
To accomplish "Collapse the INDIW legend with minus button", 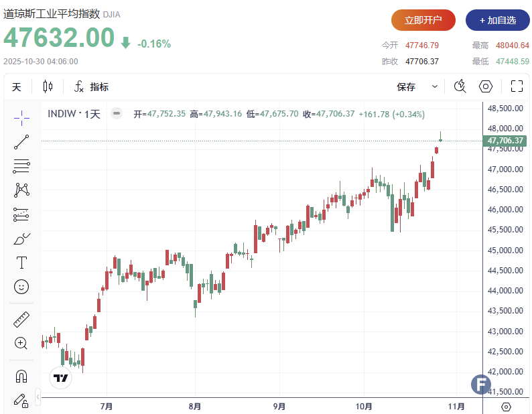I will (x=117, y=114).
